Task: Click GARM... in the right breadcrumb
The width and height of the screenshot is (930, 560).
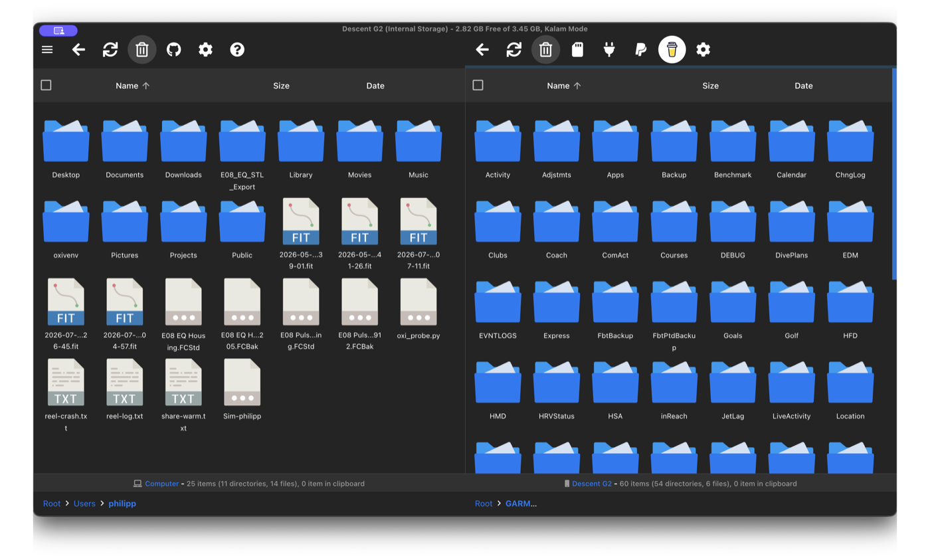Action: [x=521, y=504]
